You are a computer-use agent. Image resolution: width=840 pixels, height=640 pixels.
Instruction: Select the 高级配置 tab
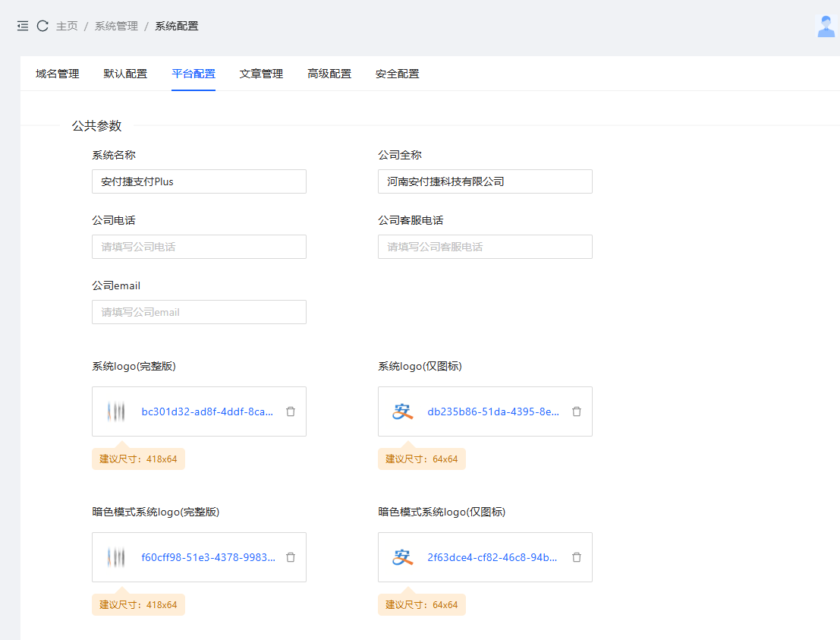pos(329,74)
